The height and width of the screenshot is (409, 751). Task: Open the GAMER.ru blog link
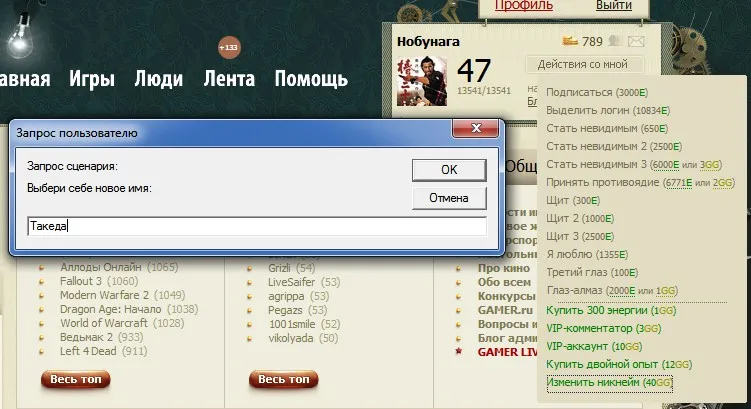[505, 310]
